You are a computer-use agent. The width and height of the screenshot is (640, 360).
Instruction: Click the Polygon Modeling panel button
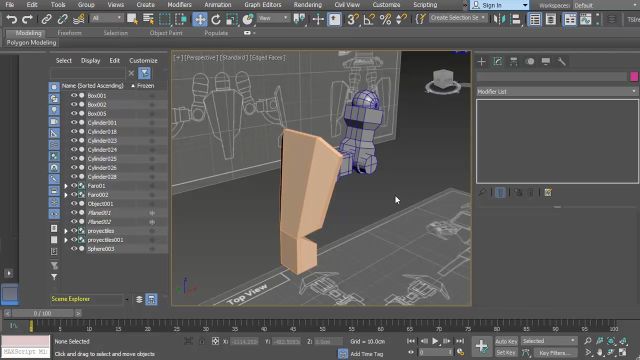pos(31,42)
